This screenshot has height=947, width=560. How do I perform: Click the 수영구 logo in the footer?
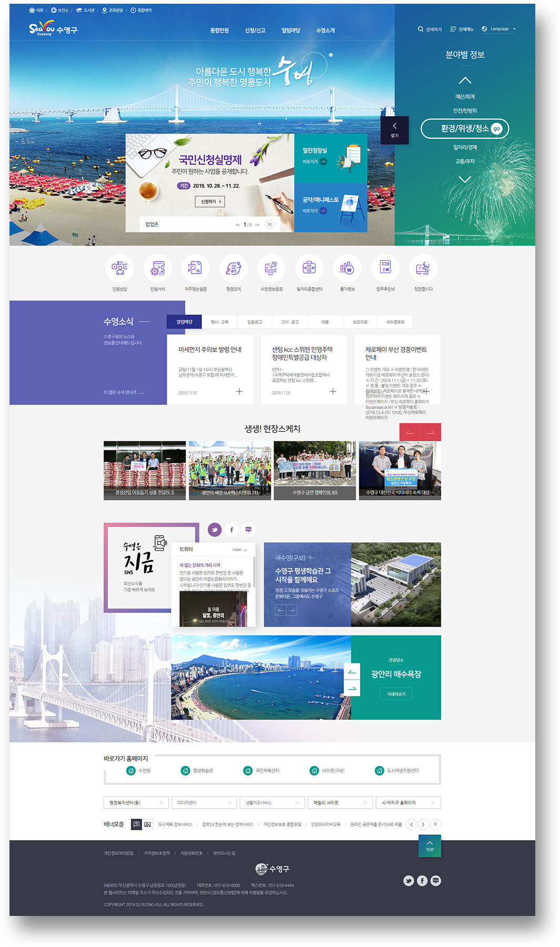click(272, 869)
